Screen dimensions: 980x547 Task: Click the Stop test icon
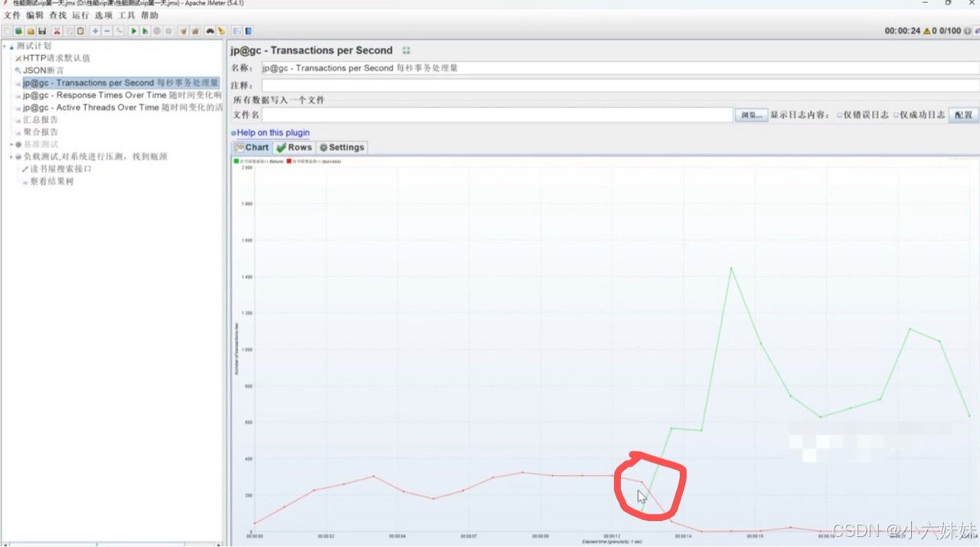click(157, 31)
